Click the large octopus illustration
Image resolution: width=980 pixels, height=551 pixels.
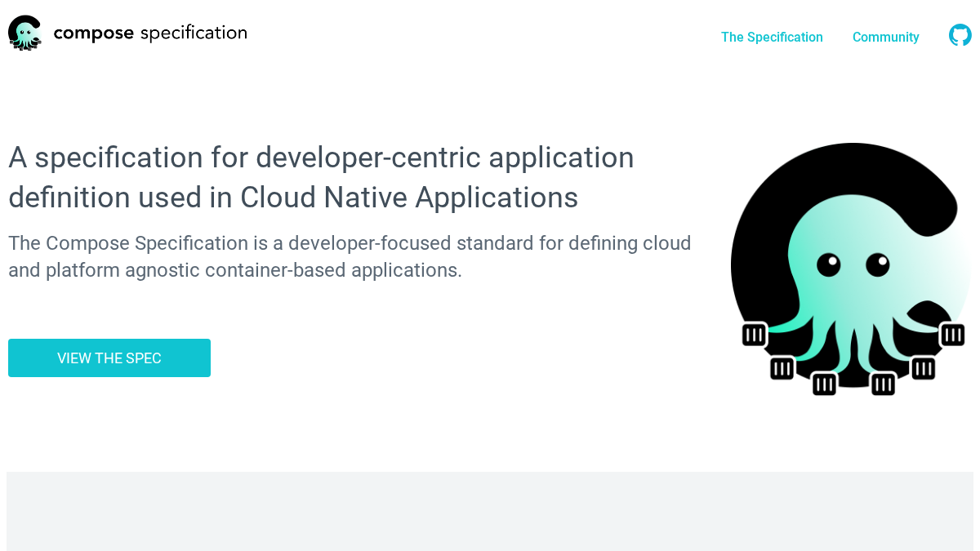(x=851, y=269)
